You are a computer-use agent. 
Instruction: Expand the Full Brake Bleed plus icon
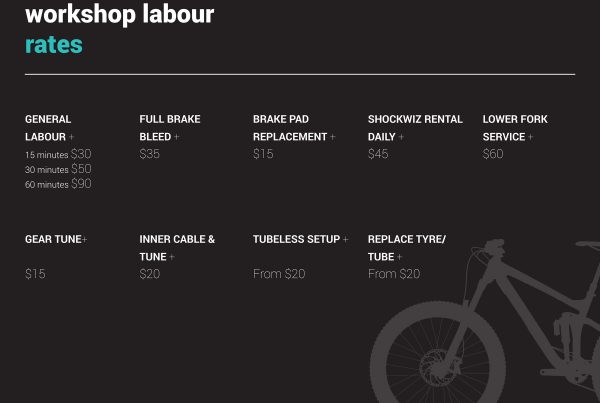coord(176,137)
